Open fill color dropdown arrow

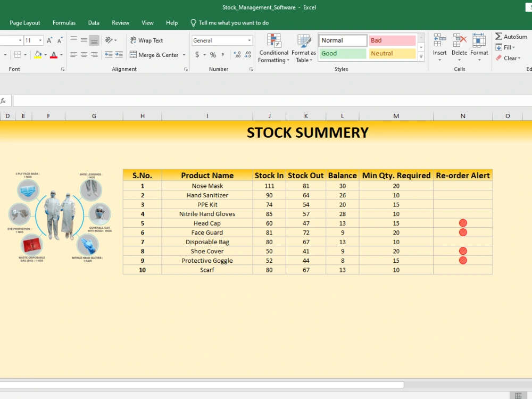(45, 55)
